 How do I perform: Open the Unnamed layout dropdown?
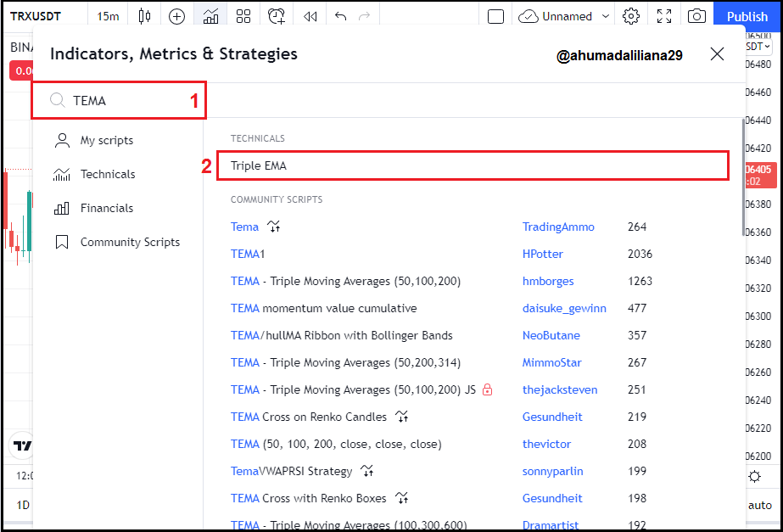[564, 16]
